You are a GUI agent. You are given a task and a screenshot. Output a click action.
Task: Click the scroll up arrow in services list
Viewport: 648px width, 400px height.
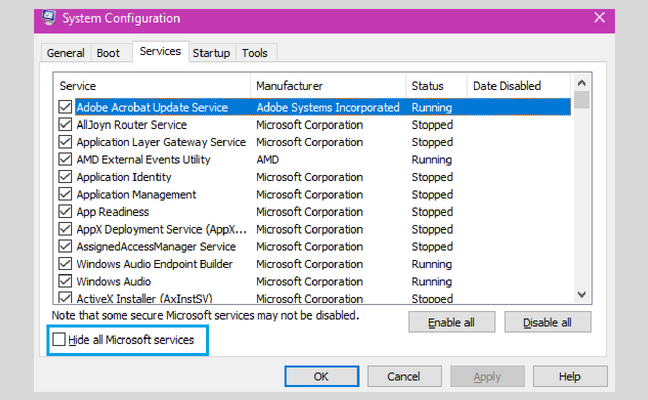tap(581, 83)
